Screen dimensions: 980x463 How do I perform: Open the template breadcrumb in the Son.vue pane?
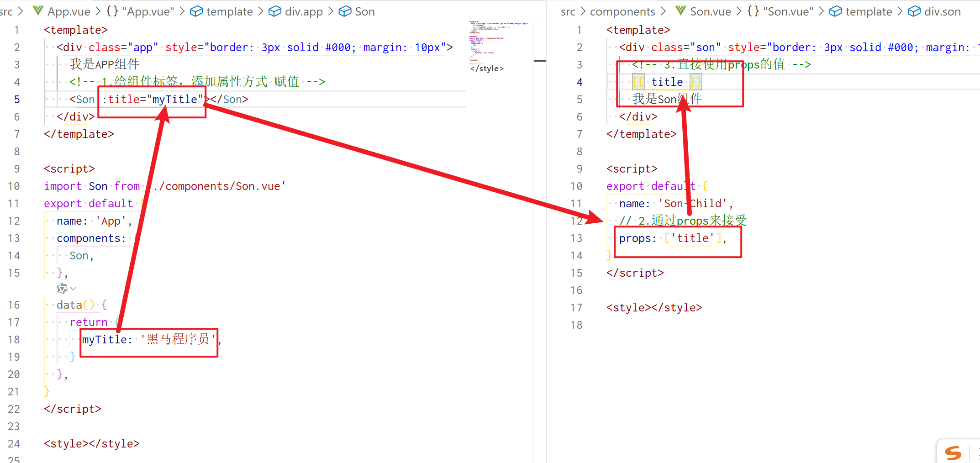[x=869, y=11]
